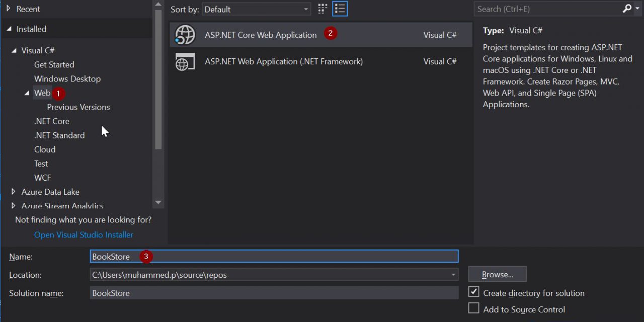Collapse the Web tree node
The image size is (644, 322).
[27, 93]
